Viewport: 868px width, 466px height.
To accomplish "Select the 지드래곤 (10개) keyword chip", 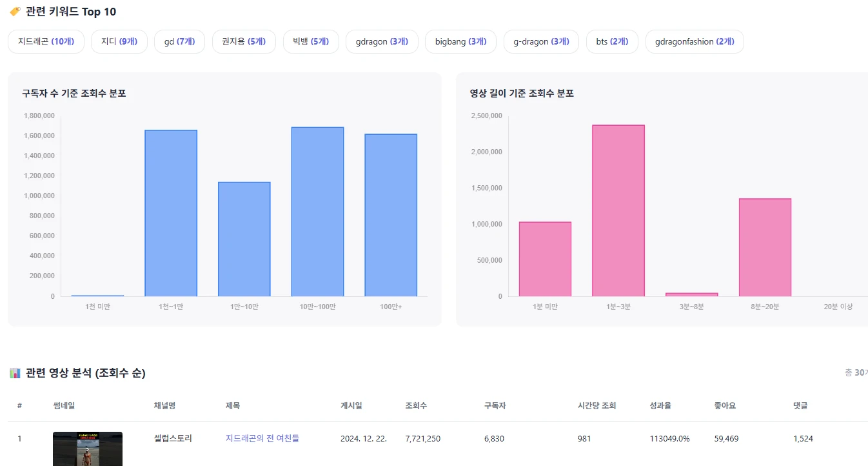I will tap(46, 41).
